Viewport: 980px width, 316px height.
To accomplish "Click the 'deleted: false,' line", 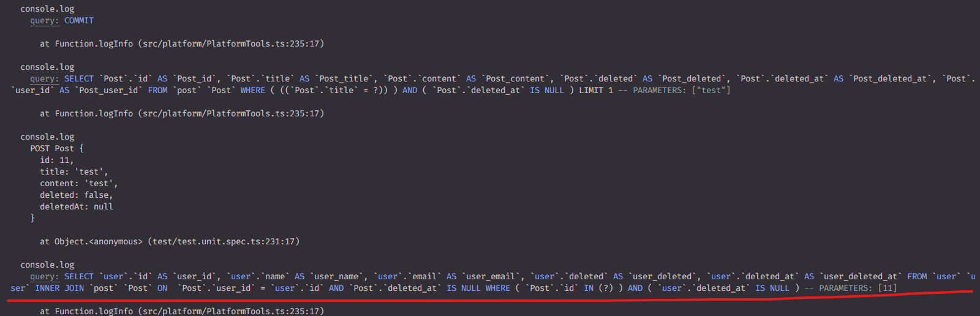I will coord(77,195).
